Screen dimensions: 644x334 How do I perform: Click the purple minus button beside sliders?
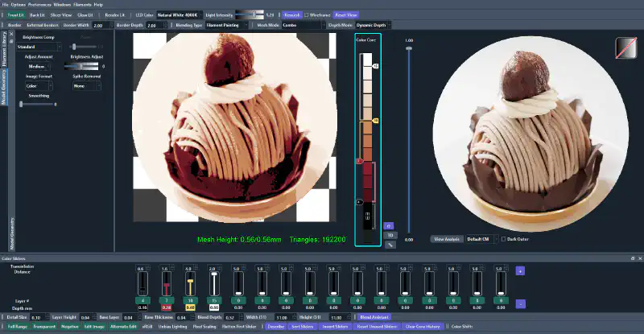pyautogui.click(x=519, y=303)
